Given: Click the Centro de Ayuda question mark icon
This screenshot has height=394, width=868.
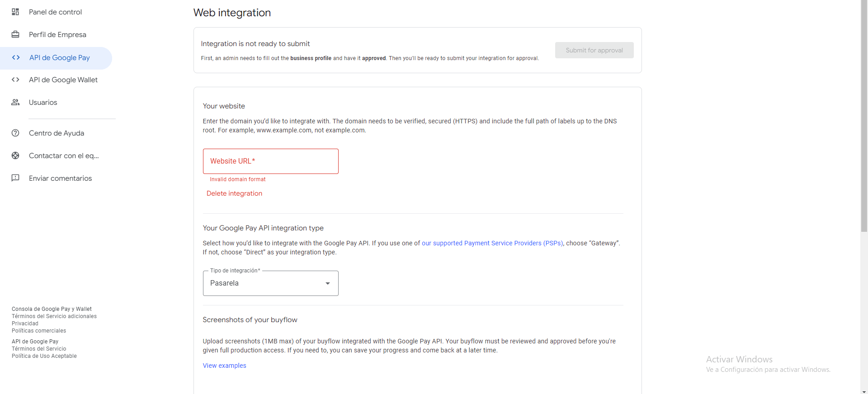Looking at the screenshot, I should pyautogui.click(x=15, y=133).
